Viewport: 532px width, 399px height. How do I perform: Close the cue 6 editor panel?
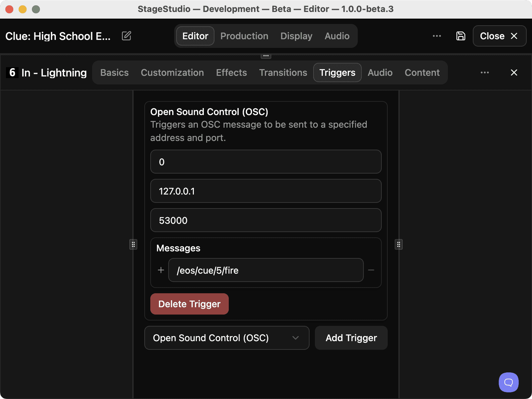coord(514,72)
